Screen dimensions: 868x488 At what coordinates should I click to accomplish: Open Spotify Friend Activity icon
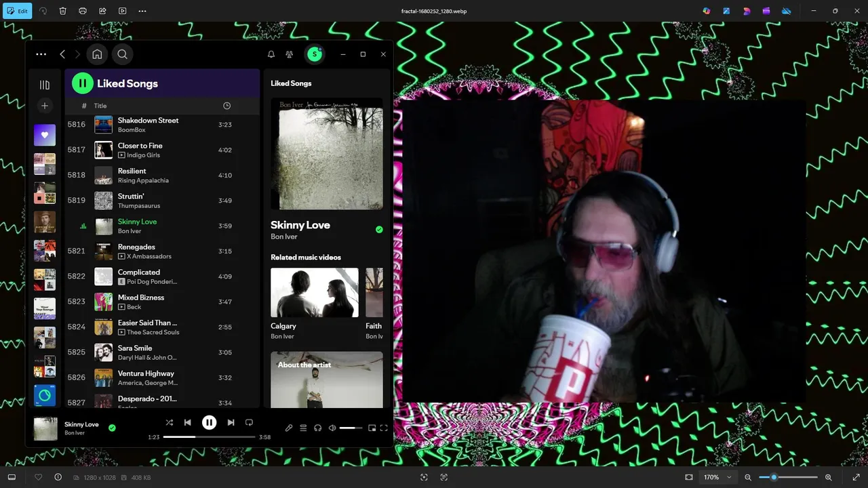point(290,54)
